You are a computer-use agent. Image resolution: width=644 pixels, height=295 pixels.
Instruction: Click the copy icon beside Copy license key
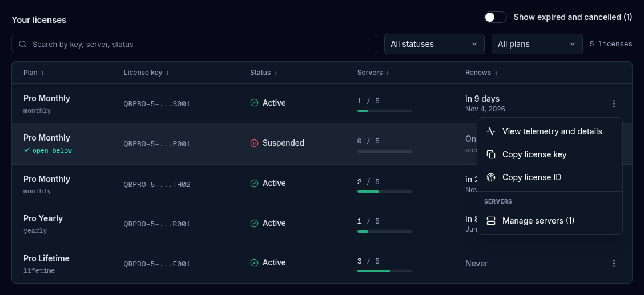point(491,155)
